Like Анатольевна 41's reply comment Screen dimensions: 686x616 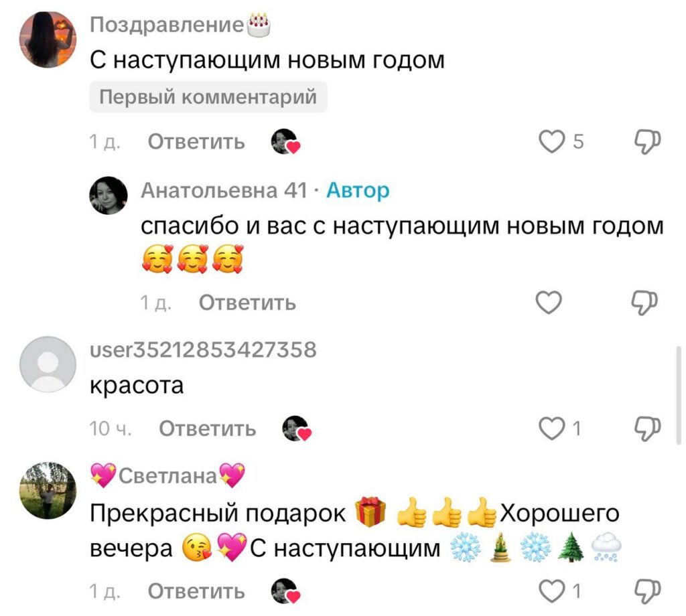point(549,303)
